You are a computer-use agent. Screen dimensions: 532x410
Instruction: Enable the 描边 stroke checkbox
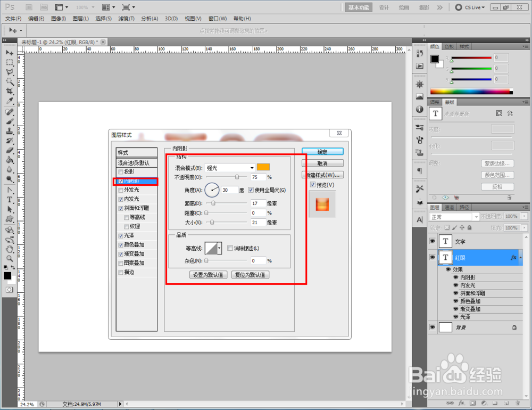click(x=121, y=273)
